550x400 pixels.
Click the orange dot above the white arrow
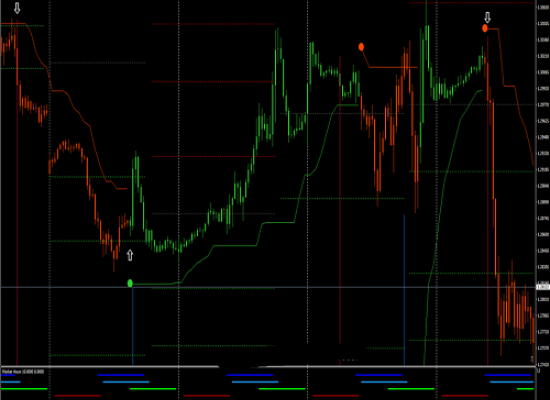(485, 28)
